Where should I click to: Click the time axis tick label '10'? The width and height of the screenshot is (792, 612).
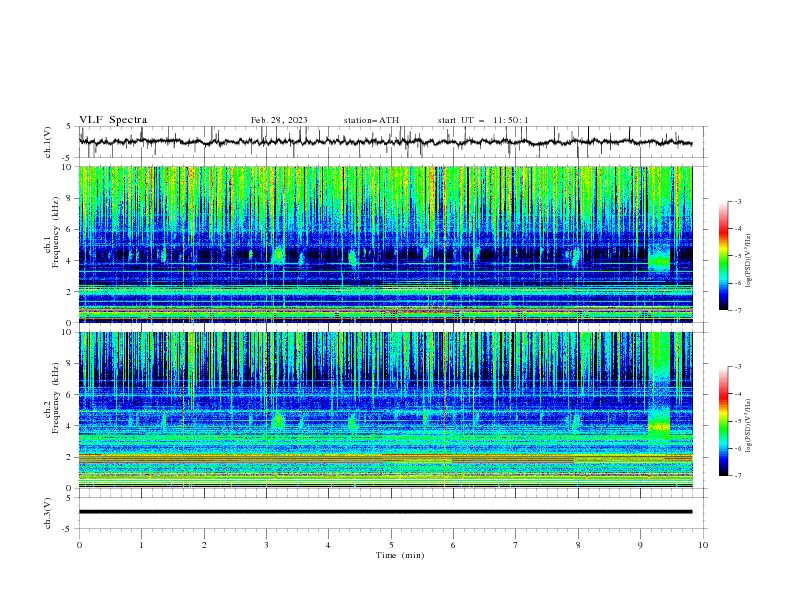pyautogui.click(x=703, y=545)
